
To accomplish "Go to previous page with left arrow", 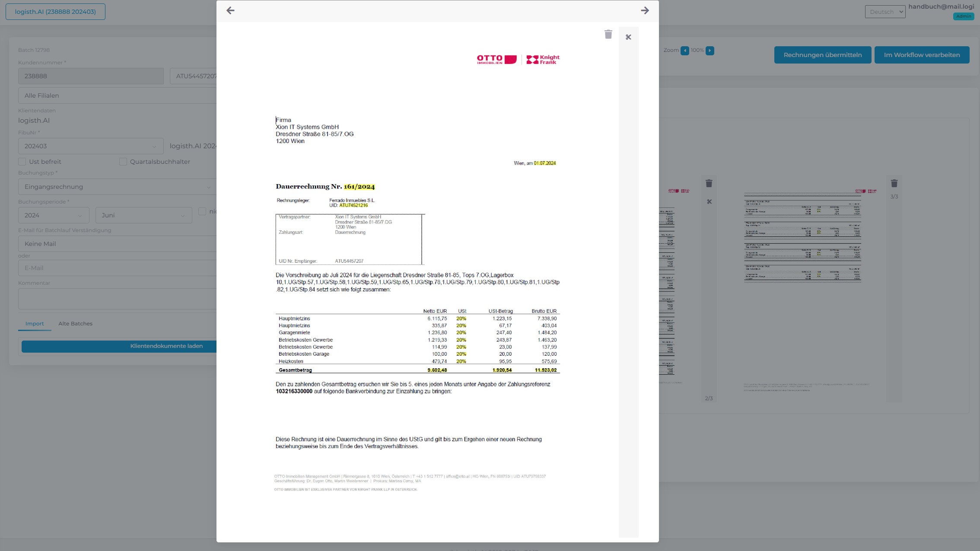I will [x=230, y=10].
